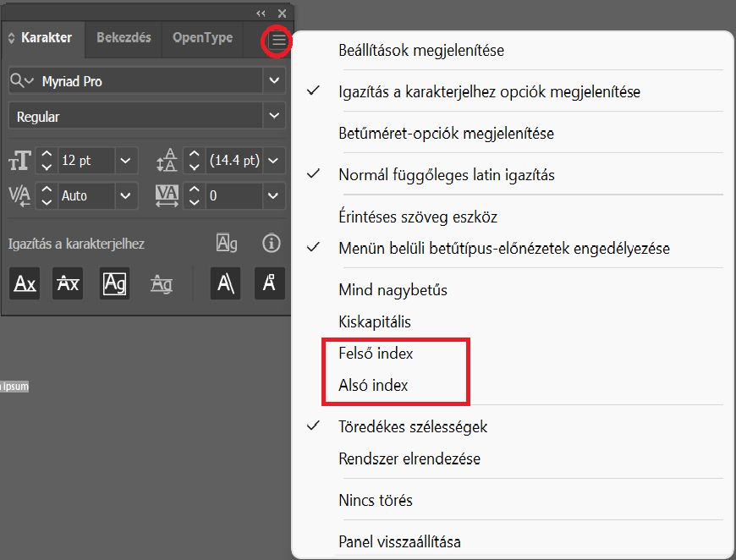Click the Ag icon beside the info button
Viewport: 736px width, 560px height.
click(x=225, y=244)
